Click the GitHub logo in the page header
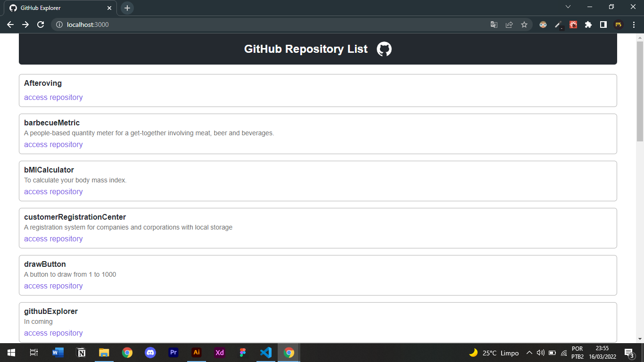 click(384, 49)
